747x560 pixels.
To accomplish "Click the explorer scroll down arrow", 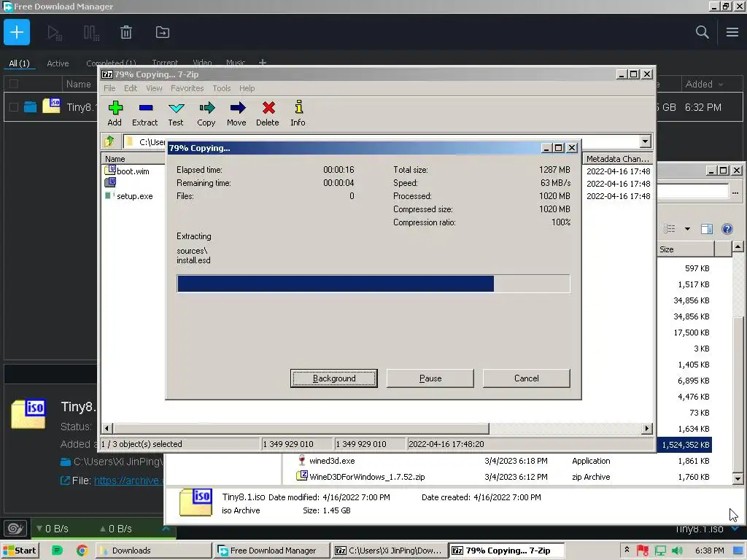I will [x=738, y=478].
